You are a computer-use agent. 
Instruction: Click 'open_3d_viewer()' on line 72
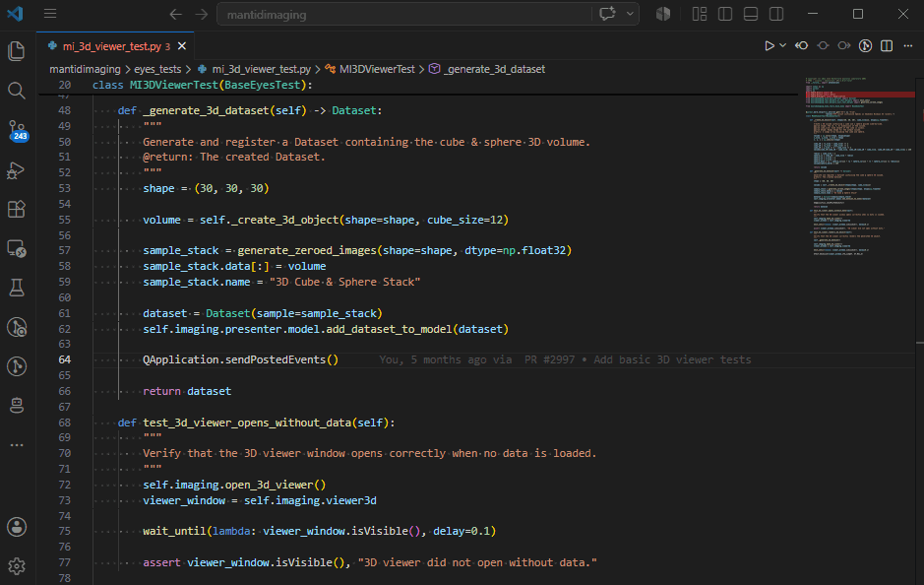coord(276,485)
